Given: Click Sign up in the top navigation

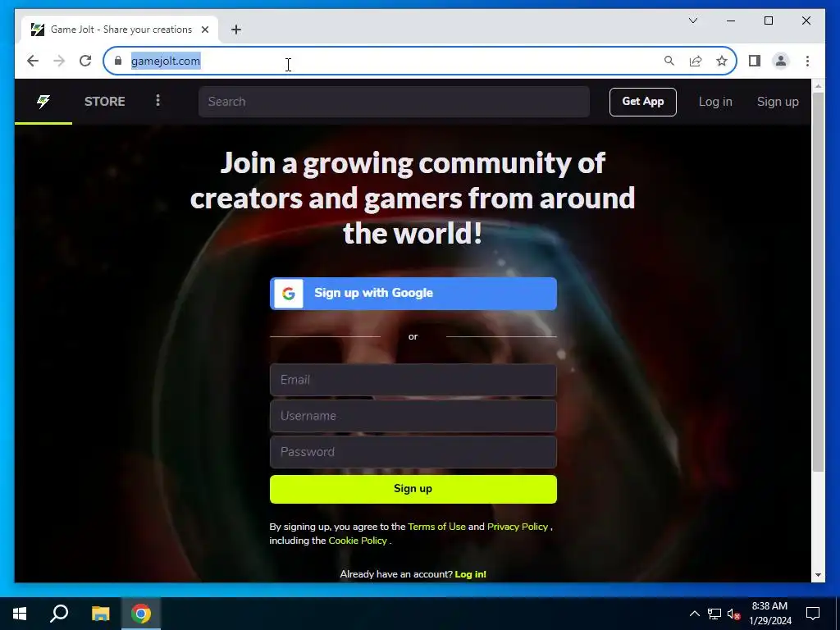Looking at the screenshot, I should point(778,102).
